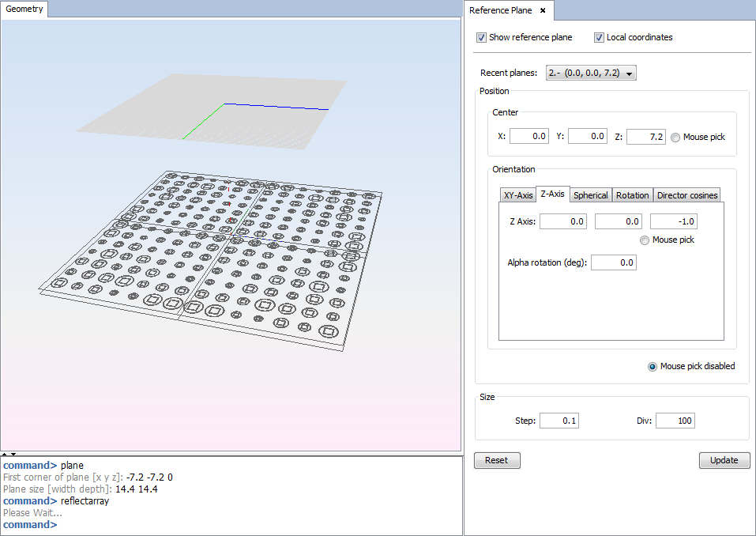Viewport: 756px width, 536px height.
Task: Open the Spherical orientation tab
Action: coord(591,195)
